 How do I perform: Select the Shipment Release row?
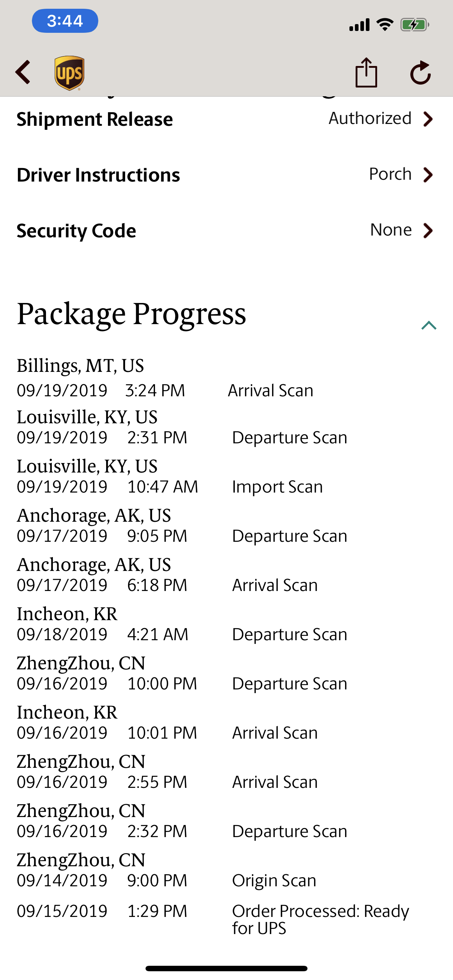tap(226, 119)
